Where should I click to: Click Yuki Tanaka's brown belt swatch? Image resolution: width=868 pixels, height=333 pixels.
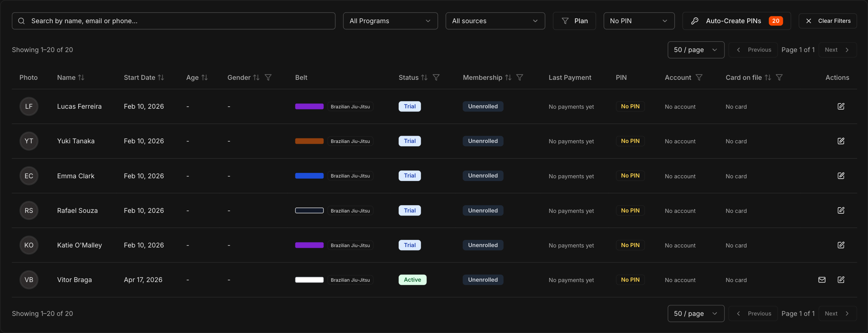(x=309, y=141)
